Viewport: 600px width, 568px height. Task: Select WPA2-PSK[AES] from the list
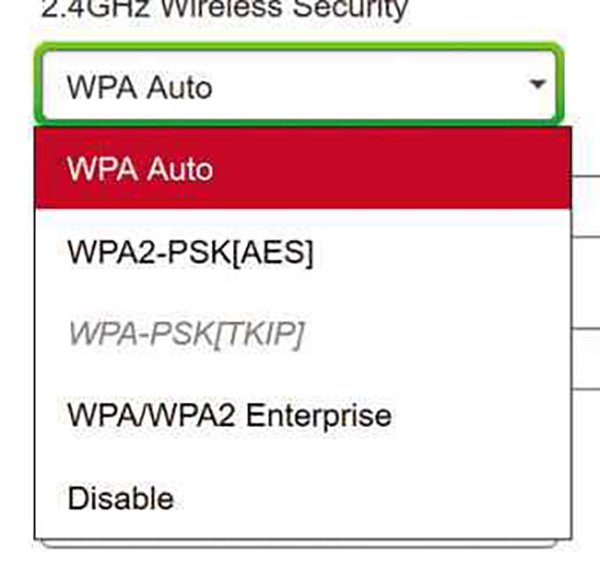coord(303,252)
